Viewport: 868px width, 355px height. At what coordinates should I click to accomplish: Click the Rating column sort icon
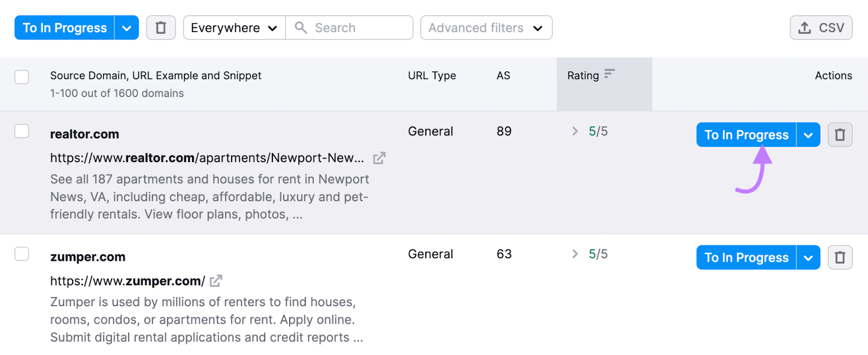point(610,74)
